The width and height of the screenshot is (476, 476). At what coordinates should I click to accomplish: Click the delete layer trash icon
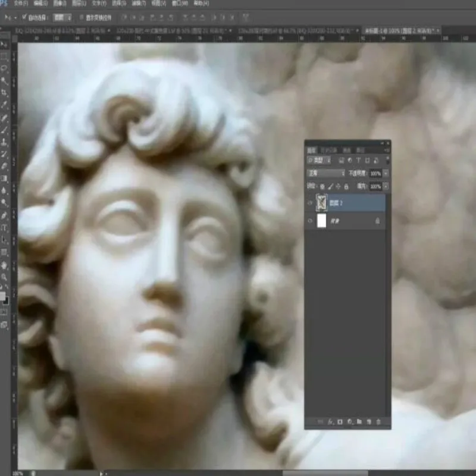tap(378, 422)
